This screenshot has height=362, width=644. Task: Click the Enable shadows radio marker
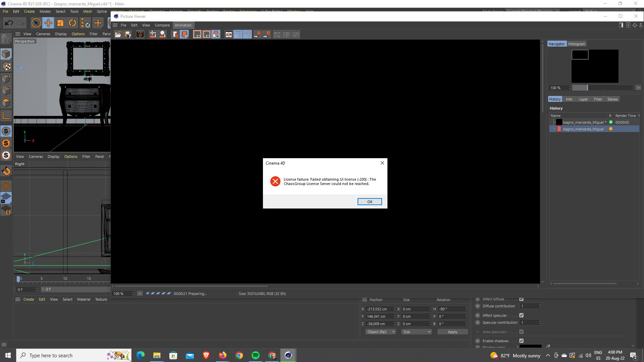pos(478,341)
